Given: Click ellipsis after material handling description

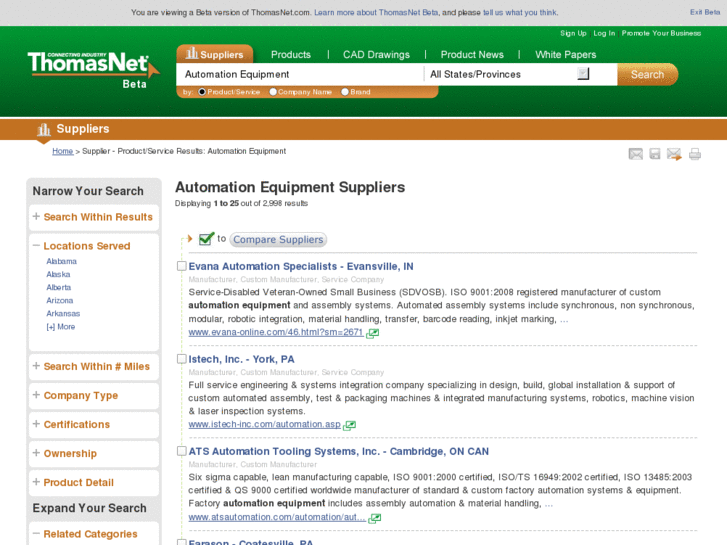Looking at the screenshot, I should click(549, 503).
